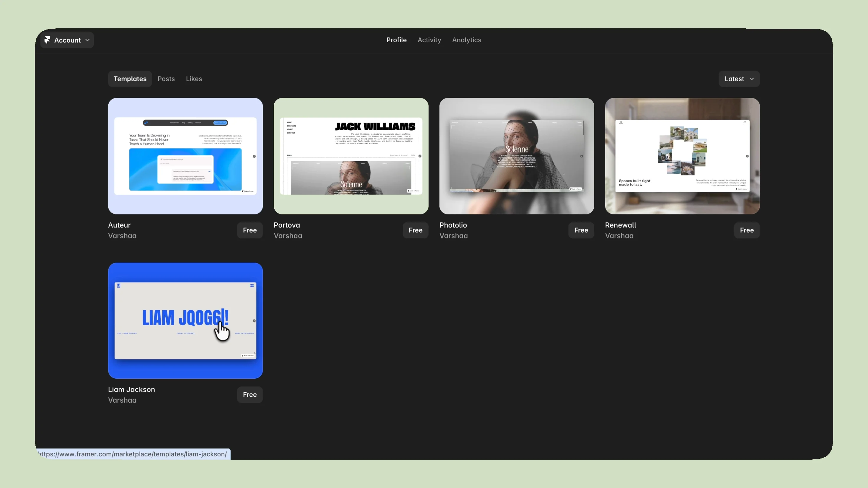This screenshot has width=868, height=488.
Task: Click the Renewall template title
Action: (620, 225)
